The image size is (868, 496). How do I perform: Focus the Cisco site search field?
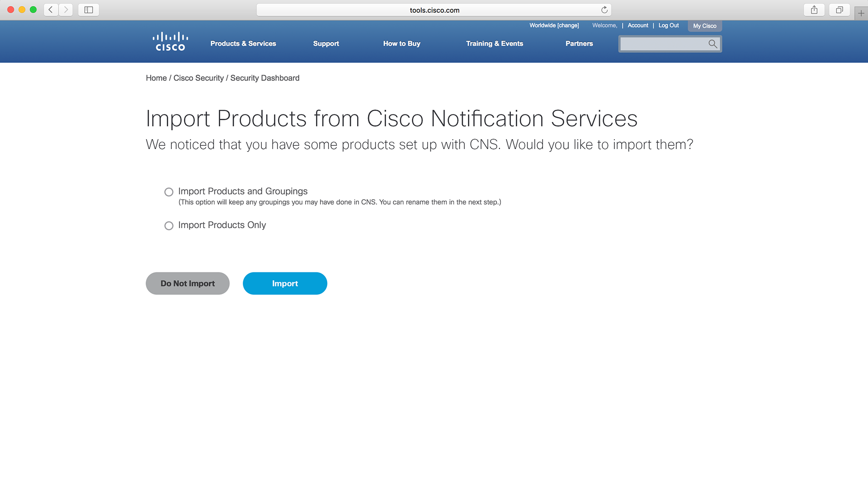662,44
